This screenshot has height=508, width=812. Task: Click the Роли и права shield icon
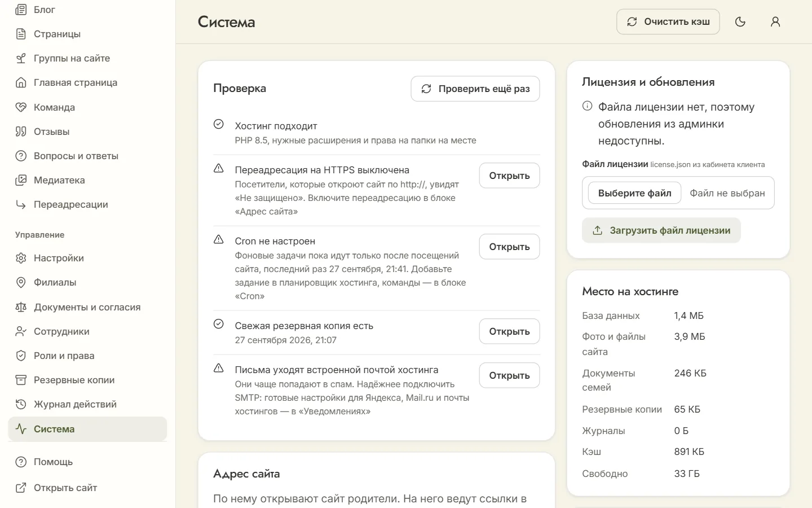(x=21, y=356)
